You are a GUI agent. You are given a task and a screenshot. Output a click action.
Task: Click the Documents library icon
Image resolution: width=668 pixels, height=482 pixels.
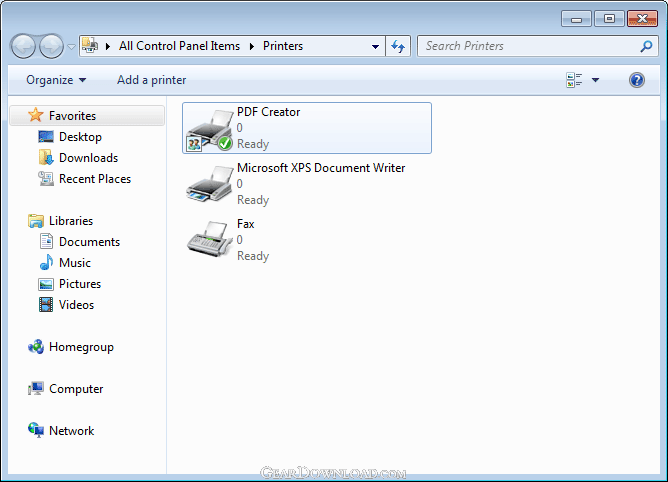(x=46, y=241)
